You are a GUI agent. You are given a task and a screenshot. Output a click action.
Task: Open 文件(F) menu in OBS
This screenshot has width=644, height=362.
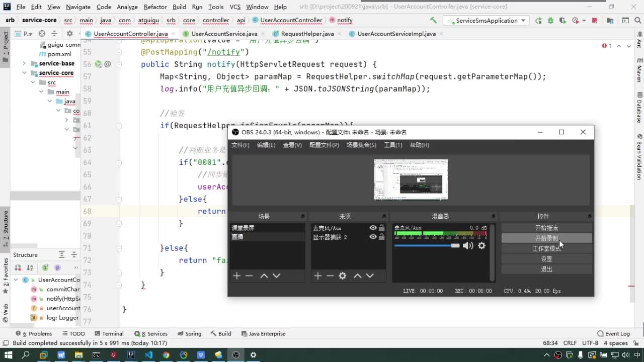pyautogui.click(x=240, y=145)
